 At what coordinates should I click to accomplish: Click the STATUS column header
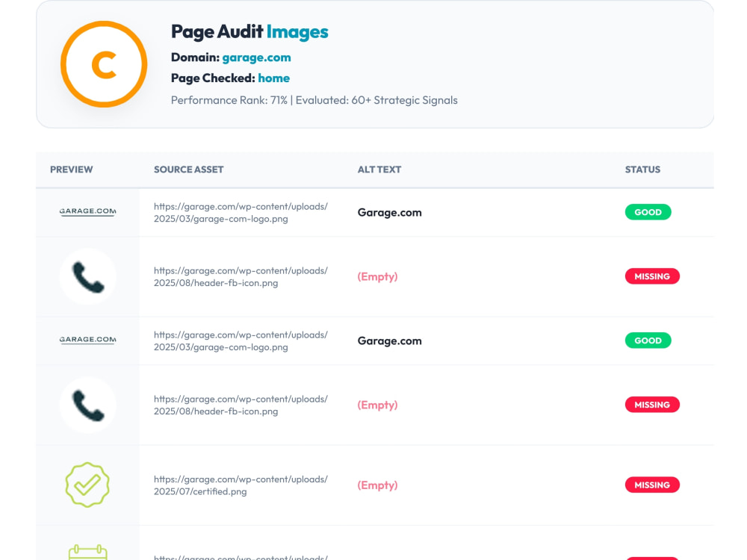coord(642,169)
